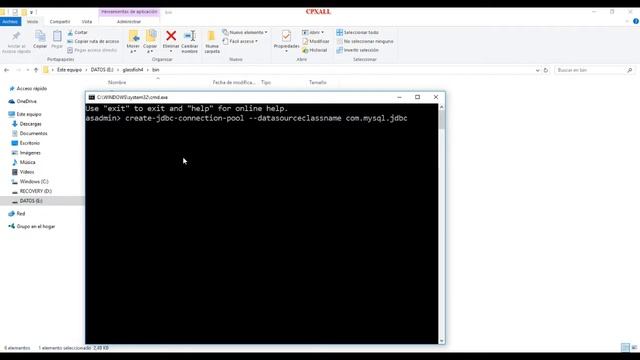Switch to large icons view via status bar
Screen dimensions: 640x360
(x=634, y=348)
